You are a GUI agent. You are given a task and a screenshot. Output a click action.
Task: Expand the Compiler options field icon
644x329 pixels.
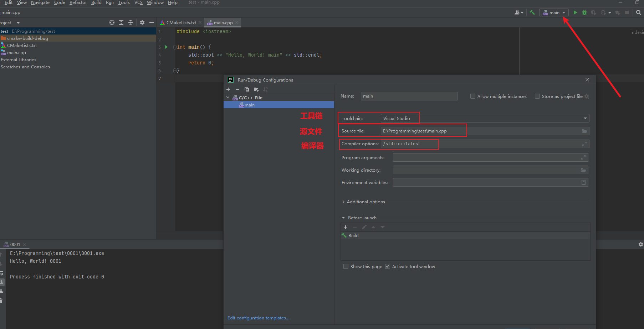coord(584,144)
